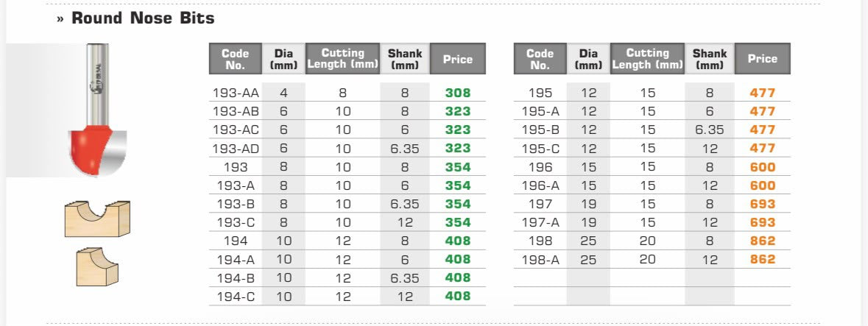
Task: Click the round nose router bit image
Action: 97,110
